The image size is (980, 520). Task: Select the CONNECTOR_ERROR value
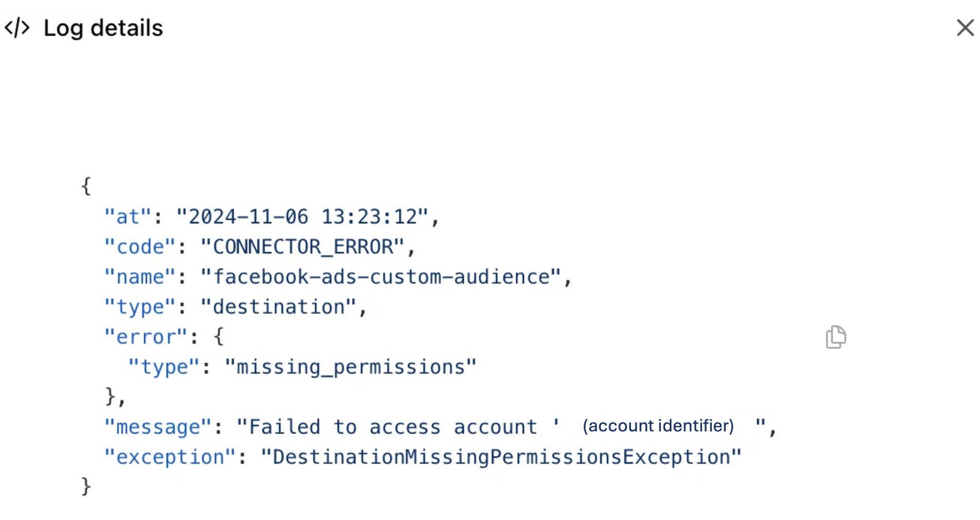(x=302, y=247)
